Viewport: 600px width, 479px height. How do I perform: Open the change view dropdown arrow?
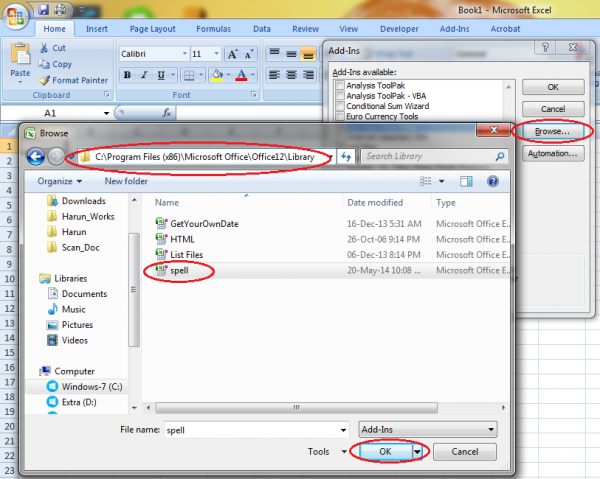pyautogui.click(x=442, y=181)
